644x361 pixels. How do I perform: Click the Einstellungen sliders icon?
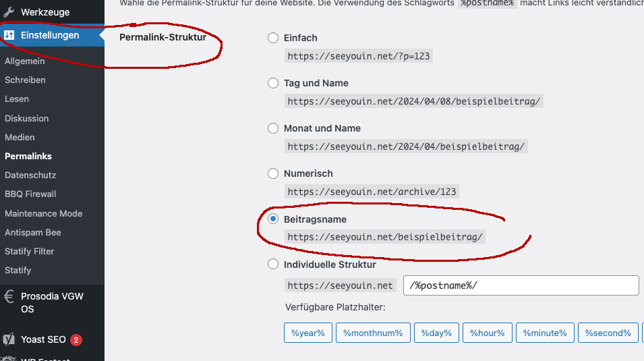[x=9, y=35]
